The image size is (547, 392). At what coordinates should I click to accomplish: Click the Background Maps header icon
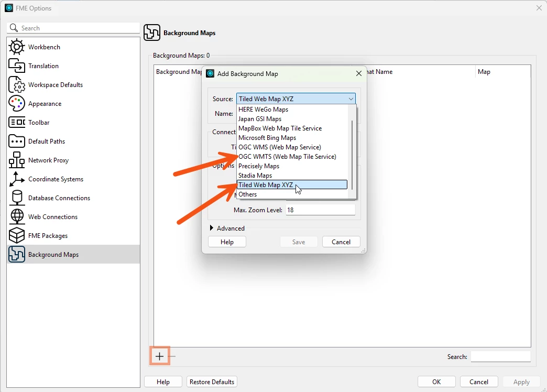[x=152, y=32]
